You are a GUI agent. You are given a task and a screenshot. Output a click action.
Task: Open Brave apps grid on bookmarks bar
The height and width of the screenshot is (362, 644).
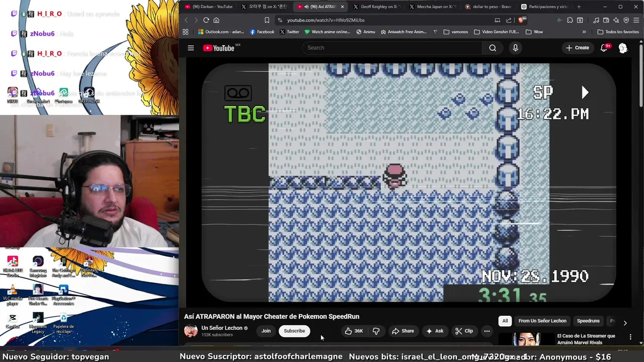coord(185,32)
